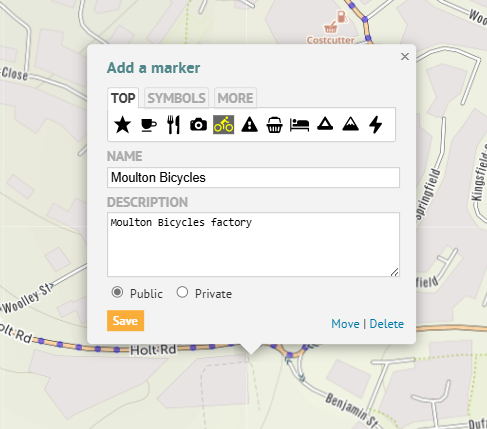Choose the mountain peak marker icon
Image resolution: width=487 pixels, height=429 pixels.
pos(351,124)
